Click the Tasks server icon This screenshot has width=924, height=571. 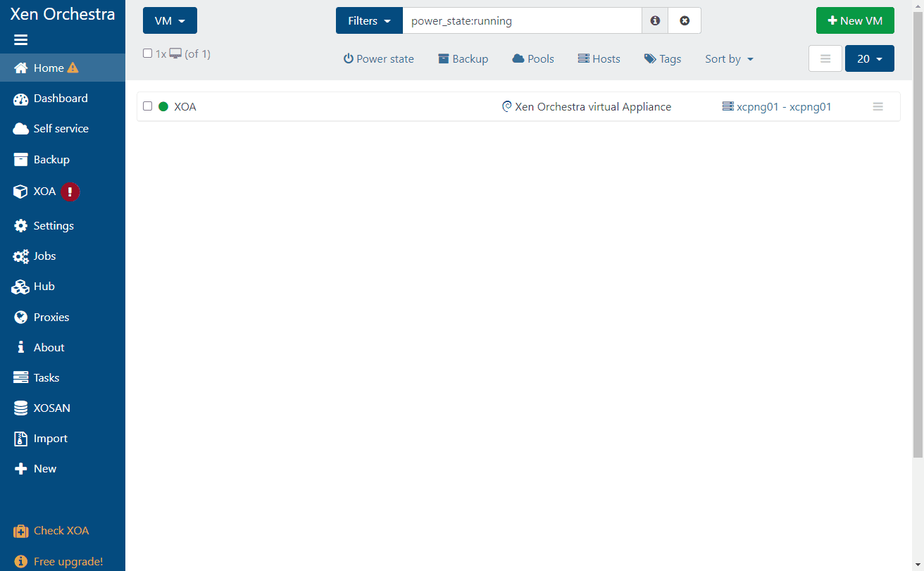click(x=21, y=378)
